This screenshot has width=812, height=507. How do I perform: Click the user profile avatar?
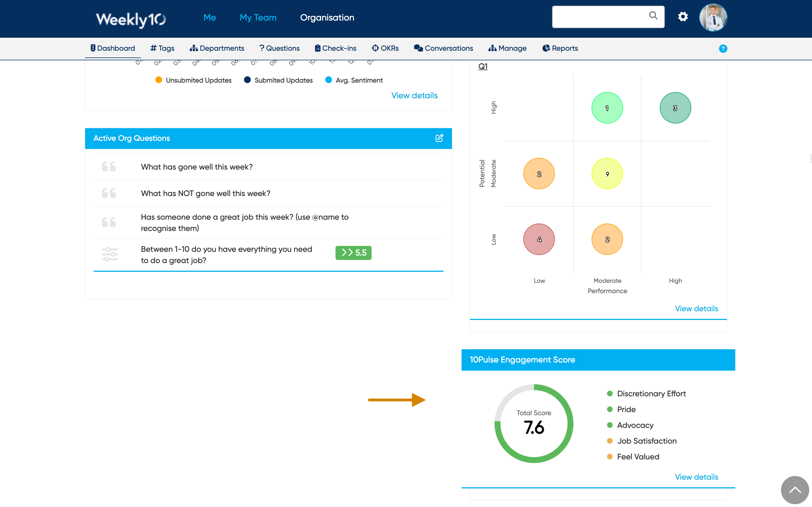pos(713,17)
